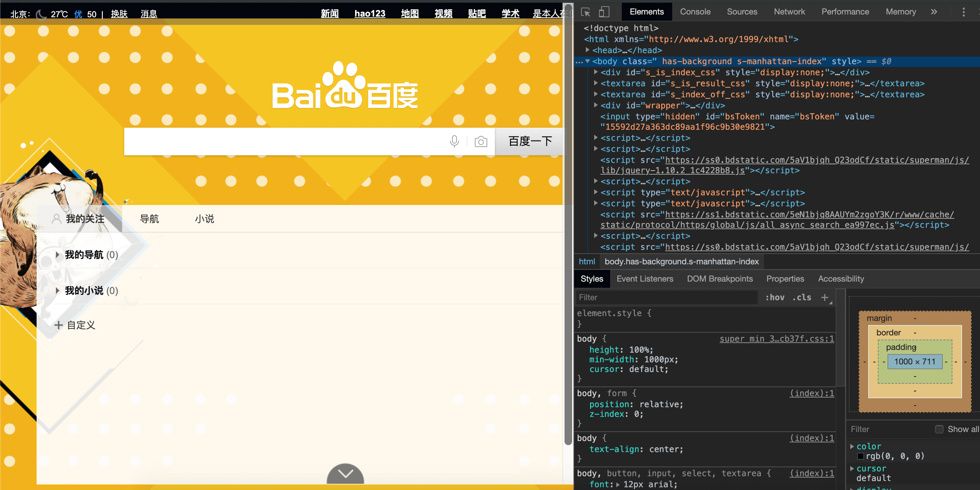Image resolution: width=980 pixels, height=490 pixels.
Task: Open the 地图 link
Action: 410,14
